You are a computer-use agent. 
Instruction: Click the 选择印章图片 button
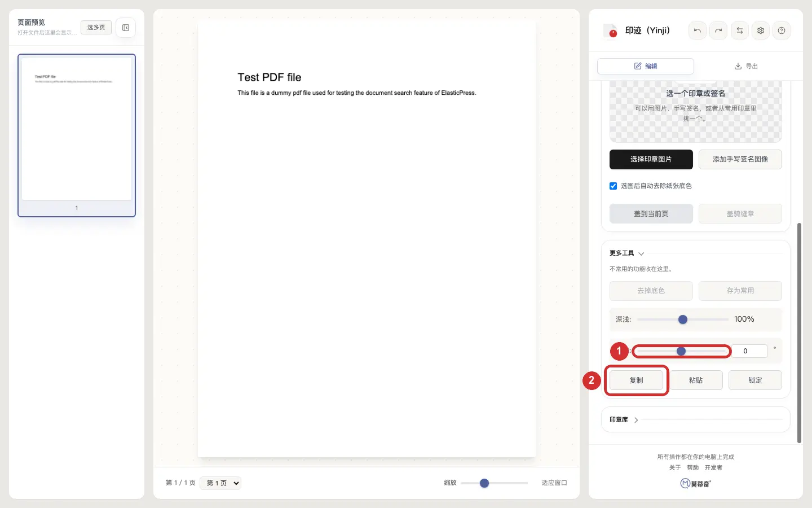click(x=651, y=159)
